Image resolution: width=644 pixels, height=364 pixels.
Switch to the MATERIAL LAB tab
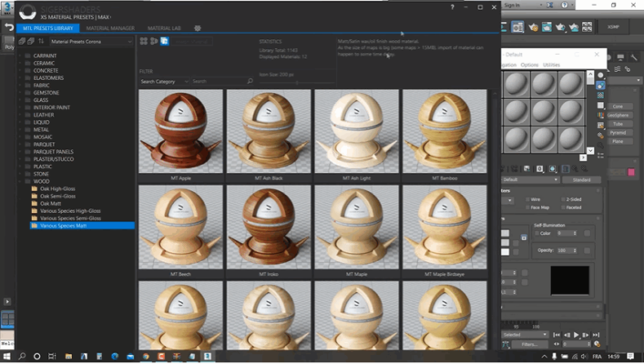pos(164,28)
